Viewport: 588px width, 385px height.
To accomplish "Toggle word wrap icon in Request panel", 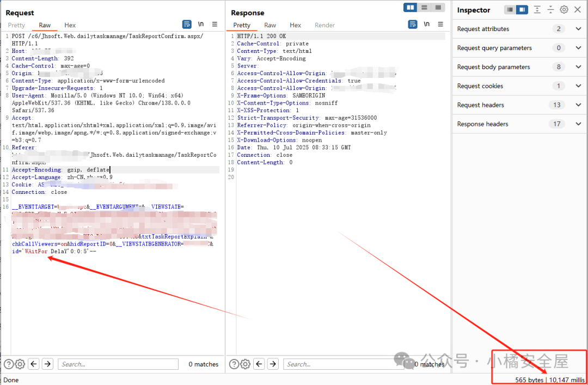I will (187, 25).
